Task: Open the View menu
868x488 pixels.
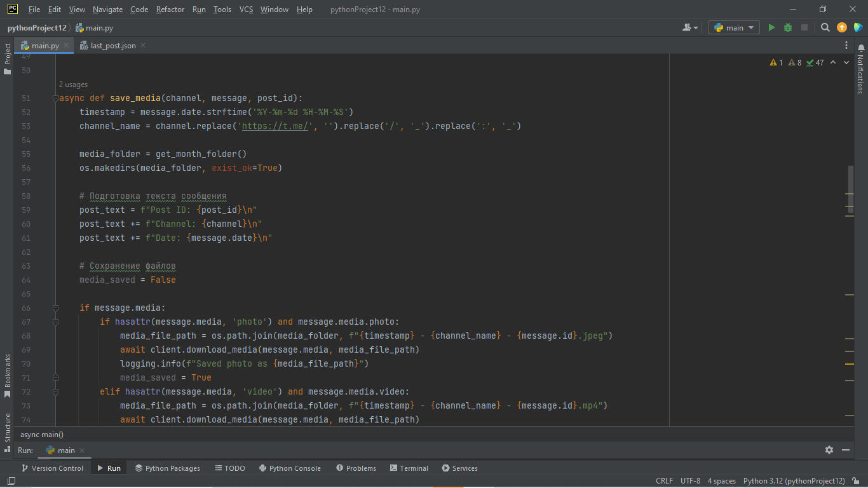Action: [x=77, y=10]
